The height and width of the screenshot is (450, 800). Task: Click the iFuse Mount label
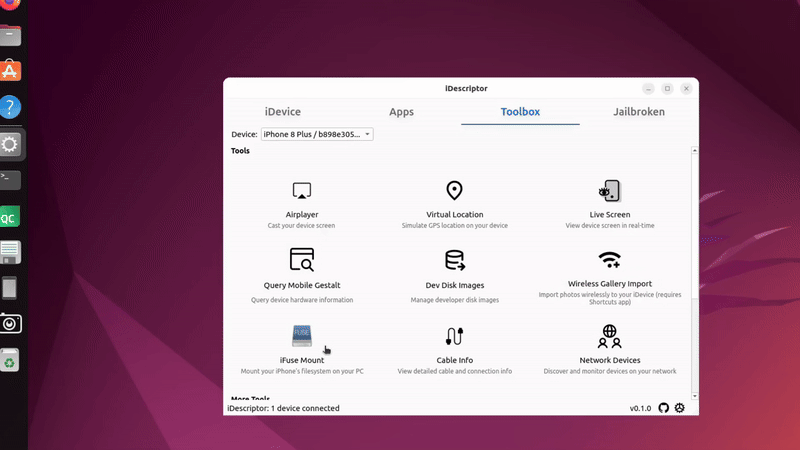point(302,360)
